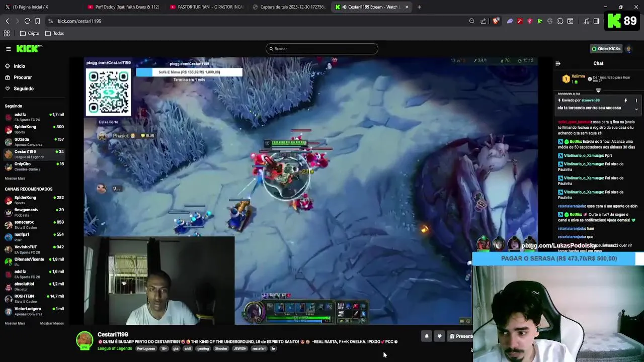This screenshot has width=644, height=362.
Task: Open the OnlyCiro followed channel
Action: (34, 166)
